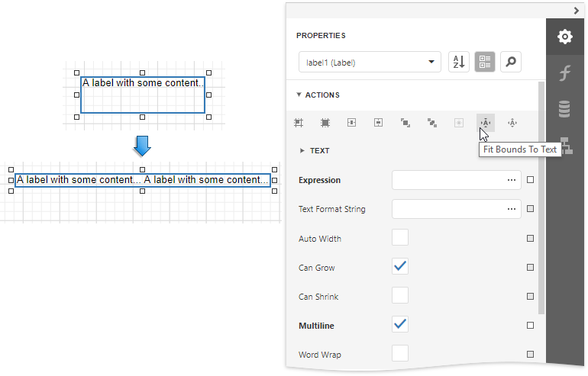Open the label1 (Label) element dropdown
The height and width of the screenshot is (376, 588).
coord(370,63)
